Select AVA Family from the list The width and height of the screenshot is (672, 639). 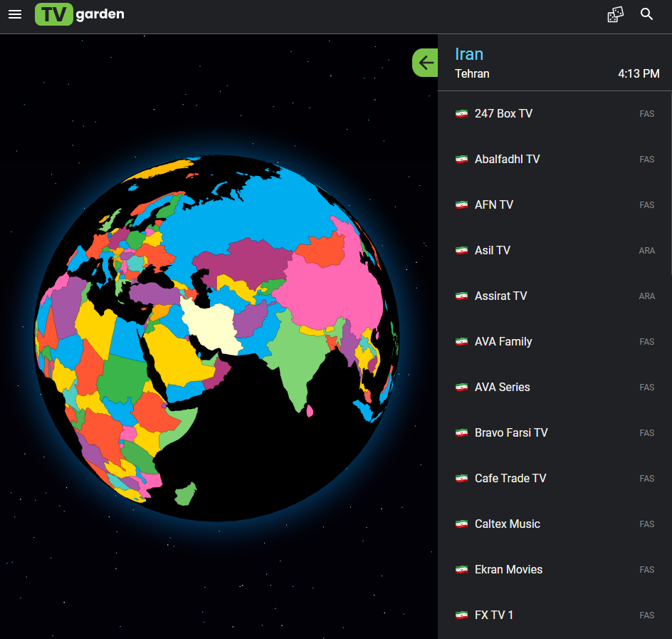(x=554, y=341)
